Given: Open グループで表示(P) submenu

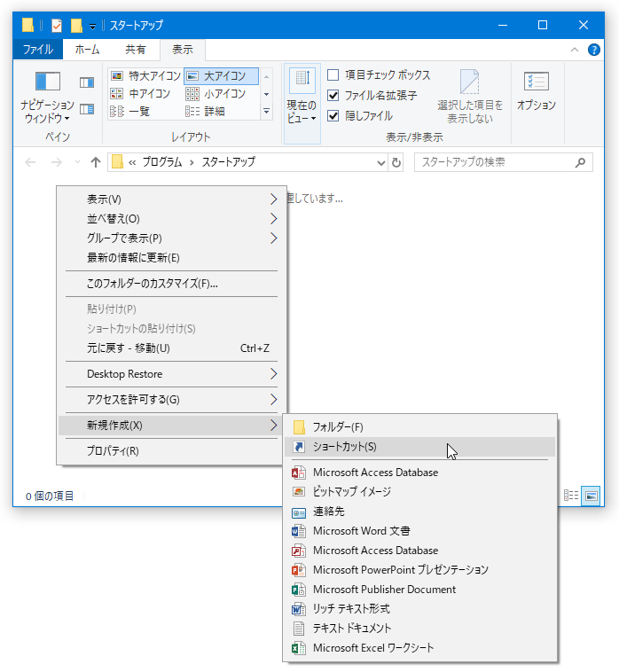Looking at the screenshot, I should pyautogui.click(x=171, y=238).
